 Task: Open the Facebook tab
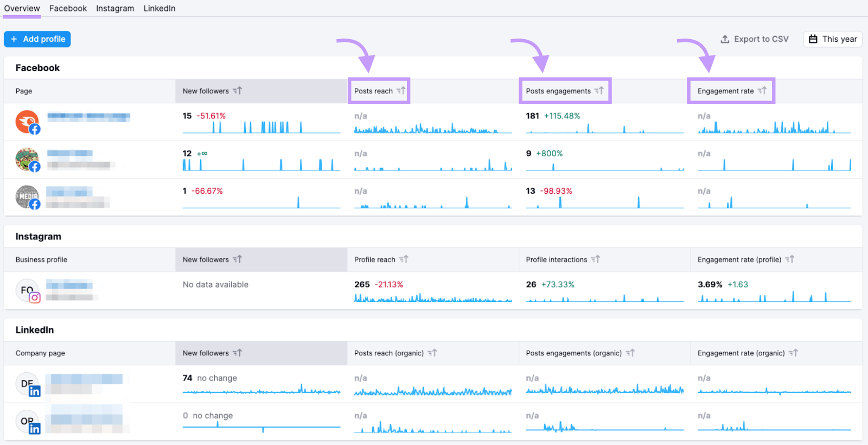tap(68, 8)
